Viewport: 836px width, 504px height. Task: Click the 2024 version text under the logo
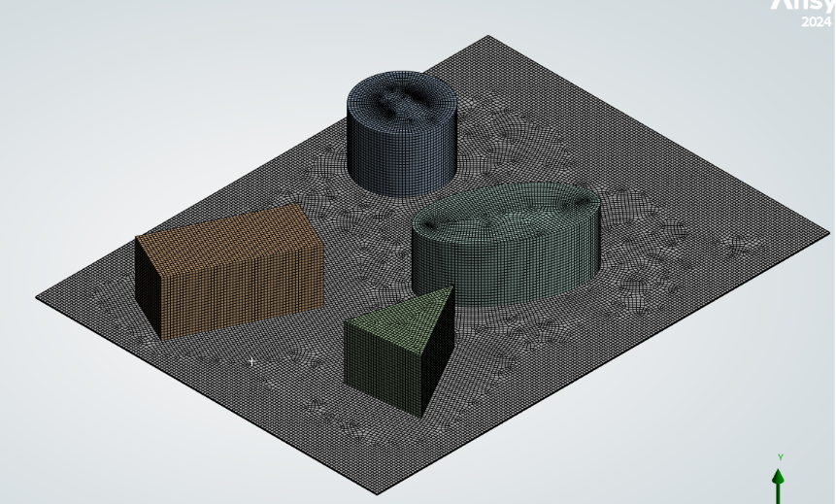tap(816, 22)
